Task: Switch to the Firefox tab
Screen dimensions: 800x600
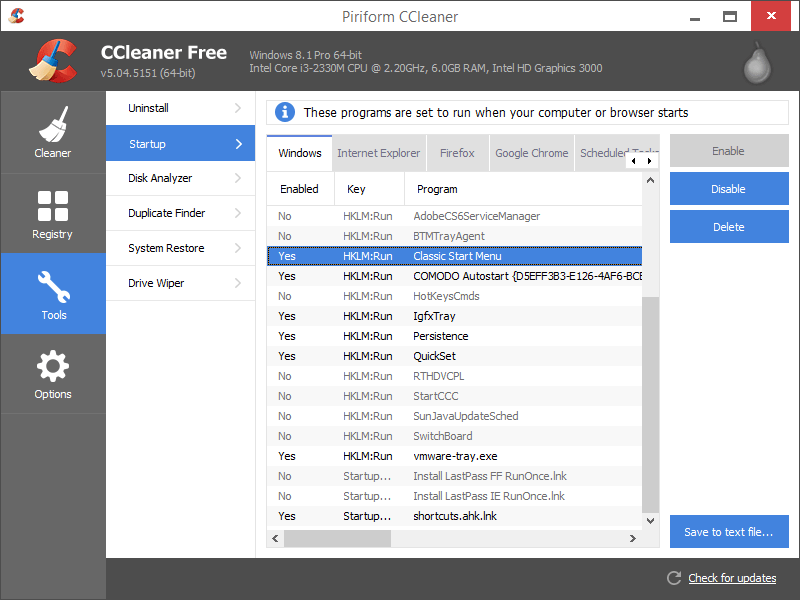Action: (457, 153)
